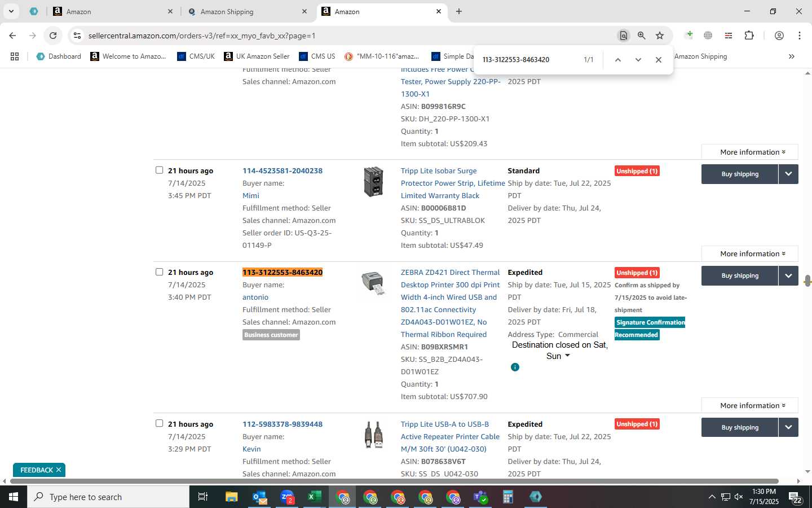Bookmark this page with the star icon
Viewport: 812px width, 508px height.
[x=660, y=36]
